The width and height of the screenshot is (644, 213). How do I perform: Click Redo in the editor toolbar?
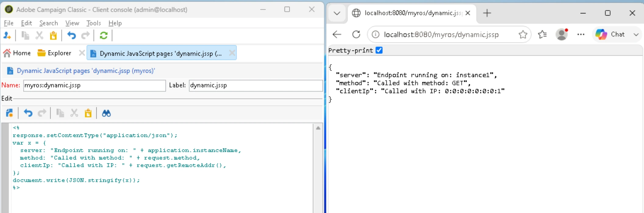click(x=42, y=113)
